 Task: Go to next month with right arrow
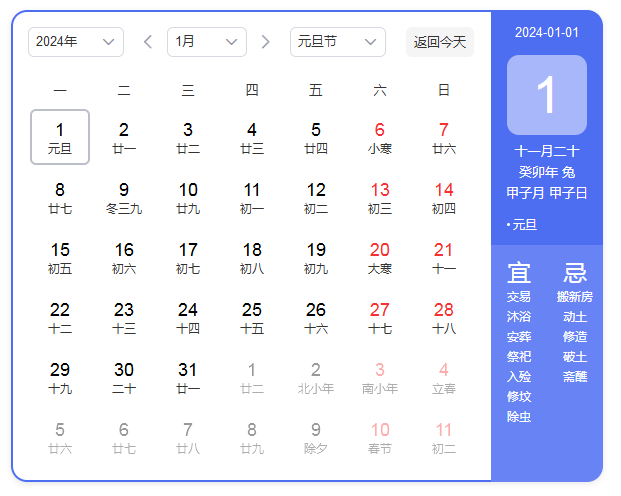click(x=265, y=42)
